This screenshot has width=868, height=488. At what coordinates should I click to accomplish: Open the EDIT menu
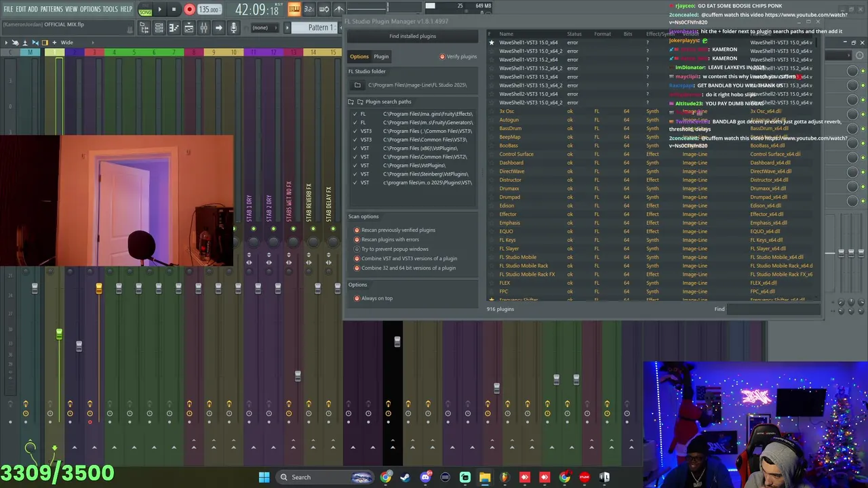pos(20,9)
